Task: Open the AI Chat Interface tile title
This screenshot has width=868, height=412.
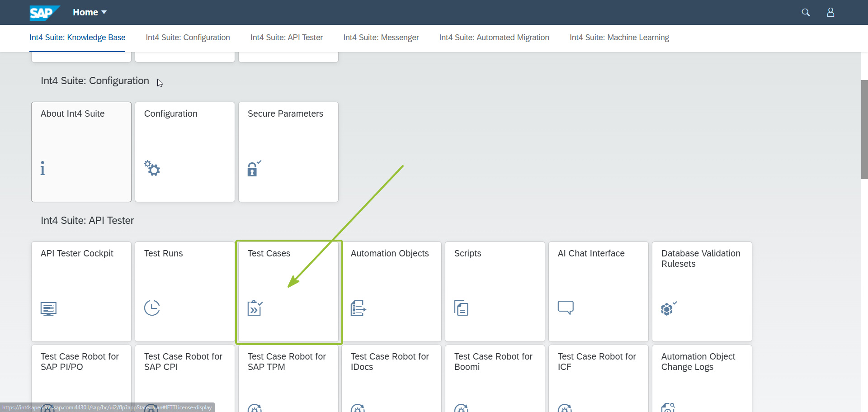Action: 591,253
